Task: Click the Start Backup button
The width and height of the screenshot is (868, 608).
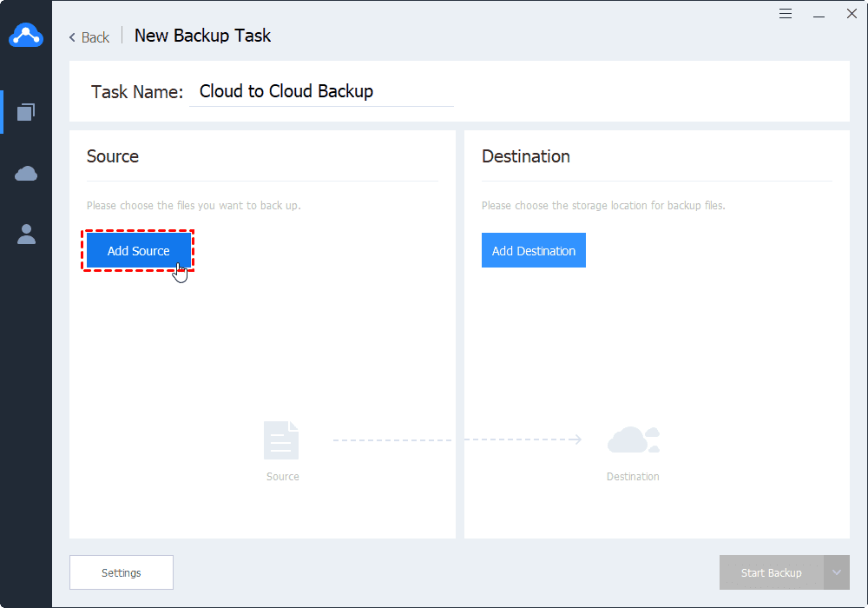Action: click(x=771, y=573)
